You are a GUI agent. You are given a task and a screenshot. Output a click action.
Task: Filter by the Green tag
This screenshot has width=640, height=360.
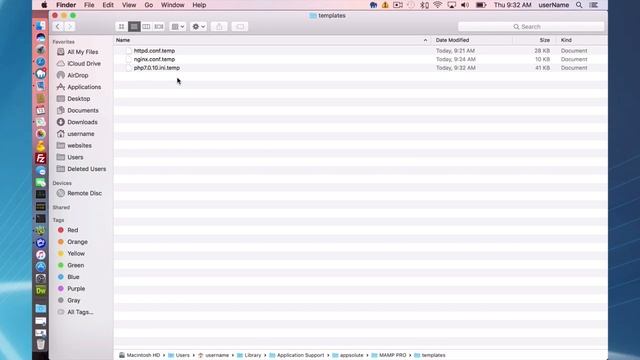76,265
